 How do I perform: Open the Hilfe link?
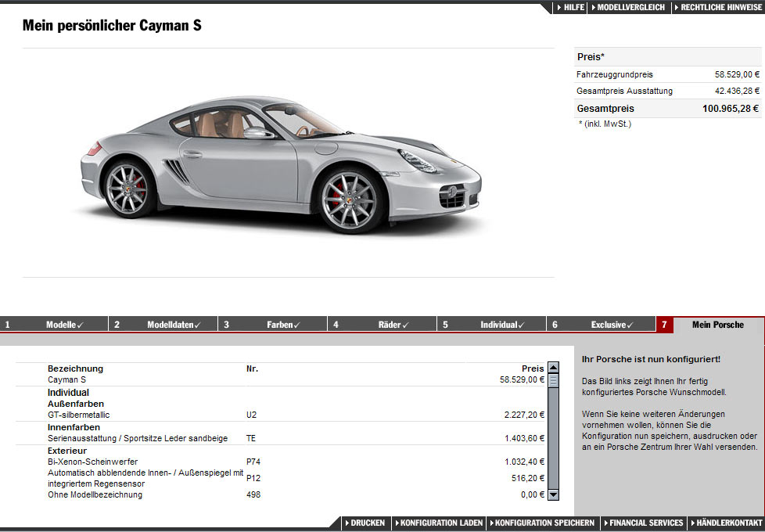[570, 7]
